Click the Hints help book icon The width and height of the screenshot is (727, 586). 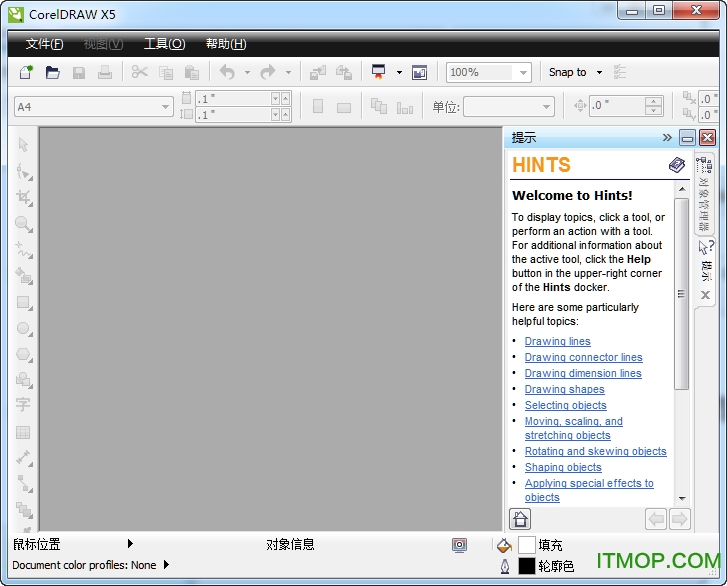(x=677, y=165)
